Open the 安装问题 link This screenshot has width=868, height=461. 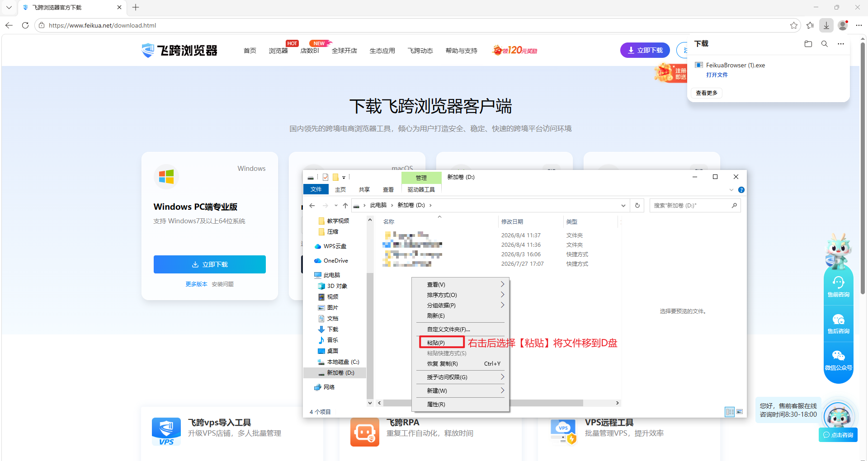pyautogui.click(x=222, y=284)
